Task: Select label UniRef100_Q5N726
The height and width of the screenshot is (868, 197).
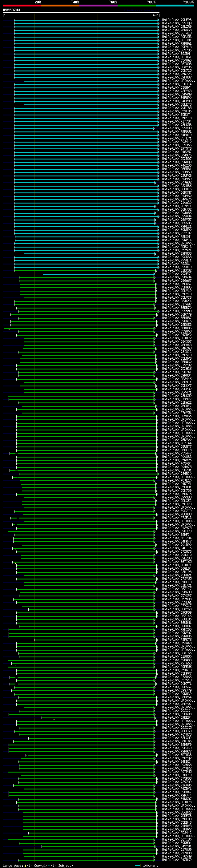Action: click(177, 74)
